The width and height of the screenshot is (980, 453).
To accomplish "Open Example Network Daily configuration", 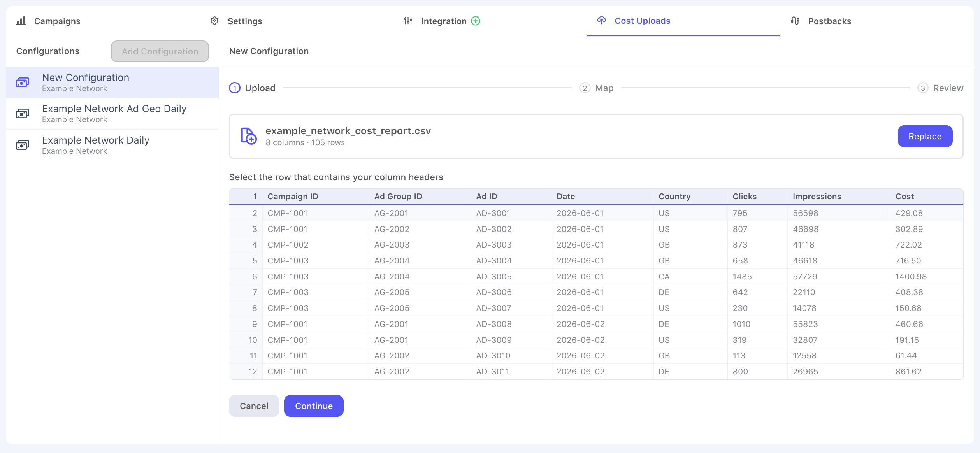I will coord(112,145).
